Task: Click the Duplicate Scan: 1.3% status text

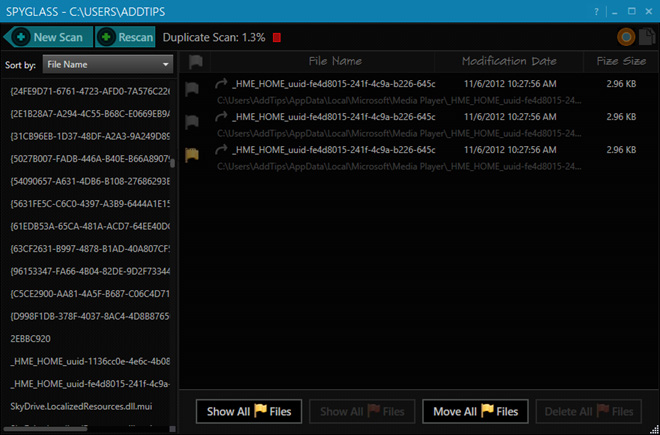Action: tap(214, 37)
